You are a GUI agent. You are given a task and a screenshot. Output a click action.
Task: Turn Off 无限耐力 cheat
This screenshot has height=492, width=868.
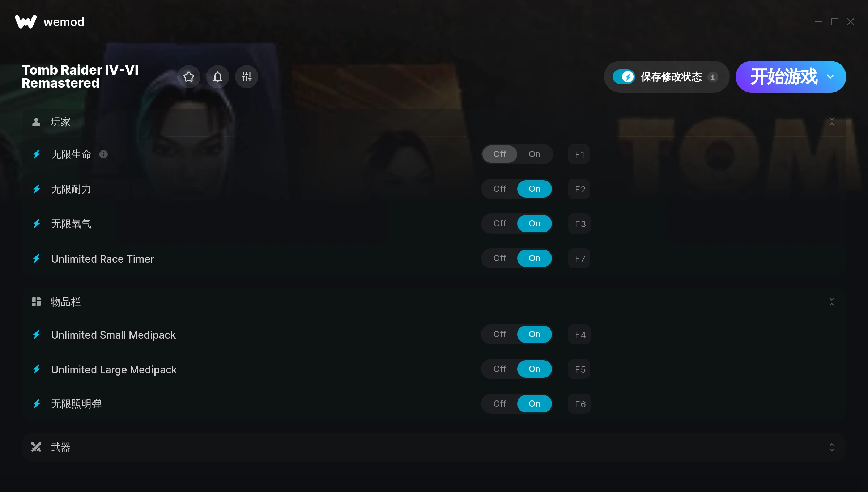coord(500,189)
